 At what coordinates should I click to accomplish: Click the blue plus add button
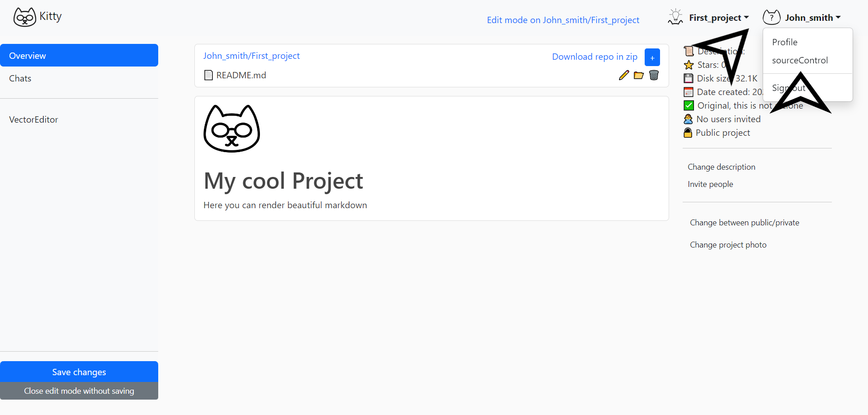652,57
